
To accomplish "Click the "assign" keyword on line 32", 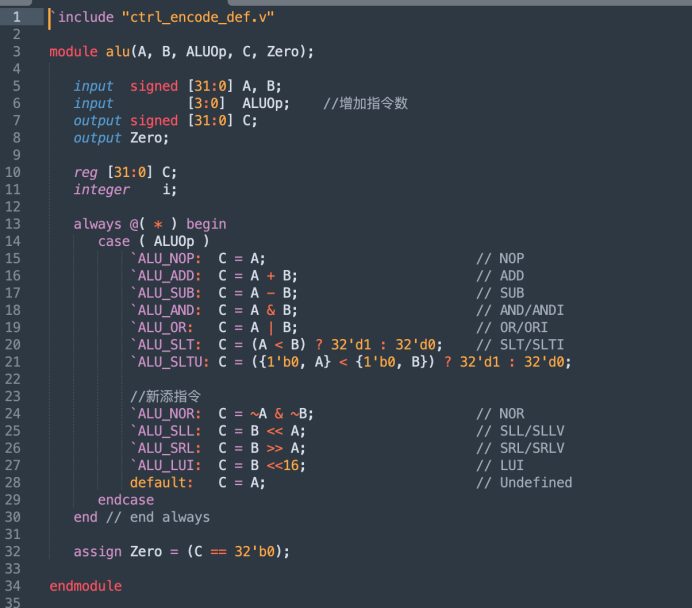I will [x=97, y=551].
